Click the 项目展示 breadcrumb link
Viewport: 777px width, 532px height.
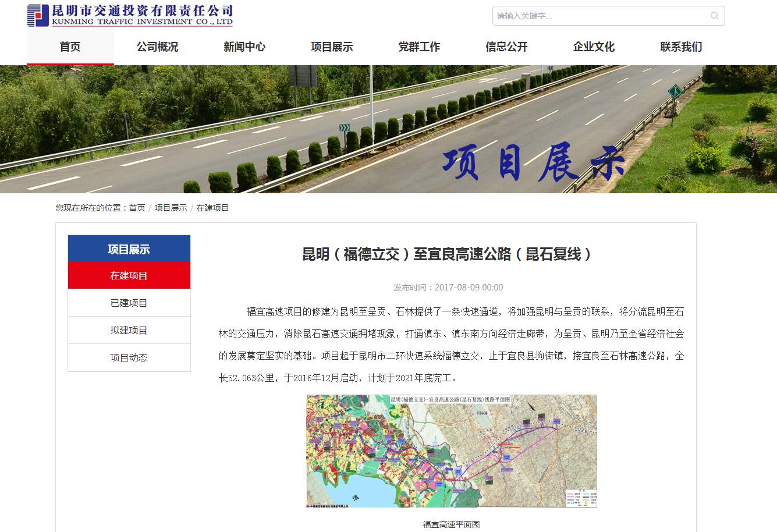coord(171,208)
